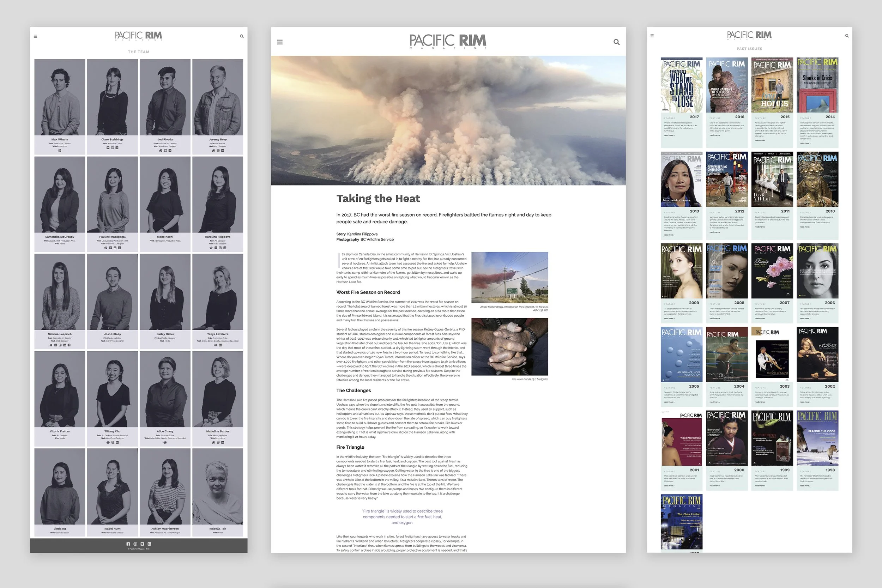Click the Pacific Rim logo on article page
The height and width of the screenshot is (588, 882).
click(448, 41)
